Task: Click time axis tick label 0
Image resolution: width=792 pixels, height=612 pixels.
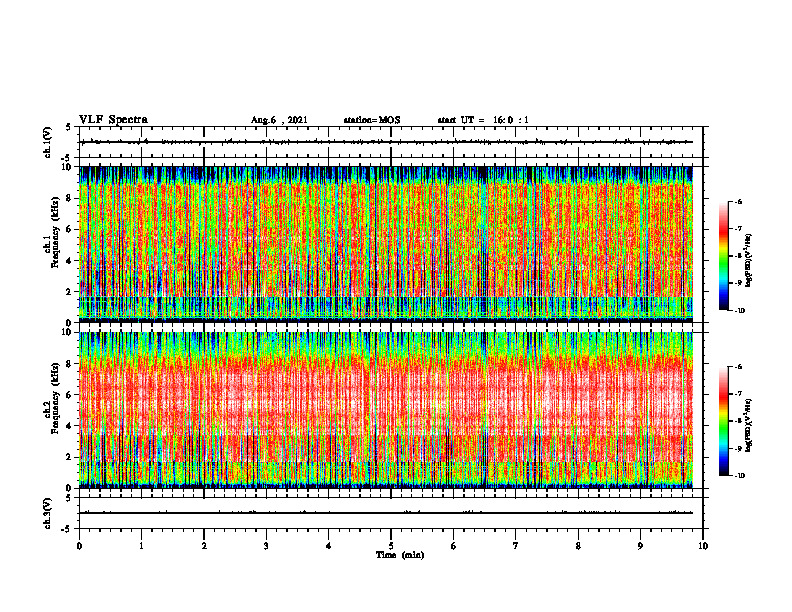Action: point(79,546)
